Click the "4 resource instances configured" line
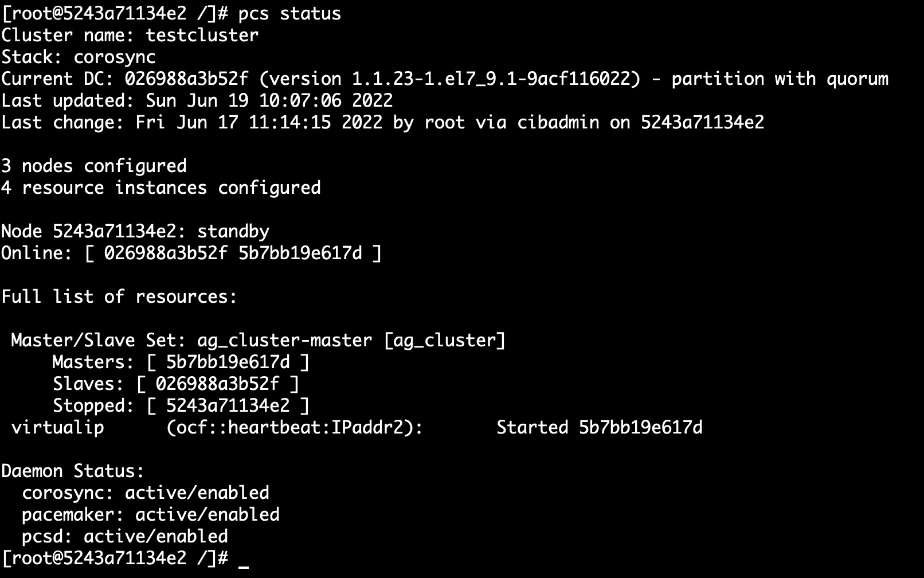 pyautogui.click(x=160, y=188)
